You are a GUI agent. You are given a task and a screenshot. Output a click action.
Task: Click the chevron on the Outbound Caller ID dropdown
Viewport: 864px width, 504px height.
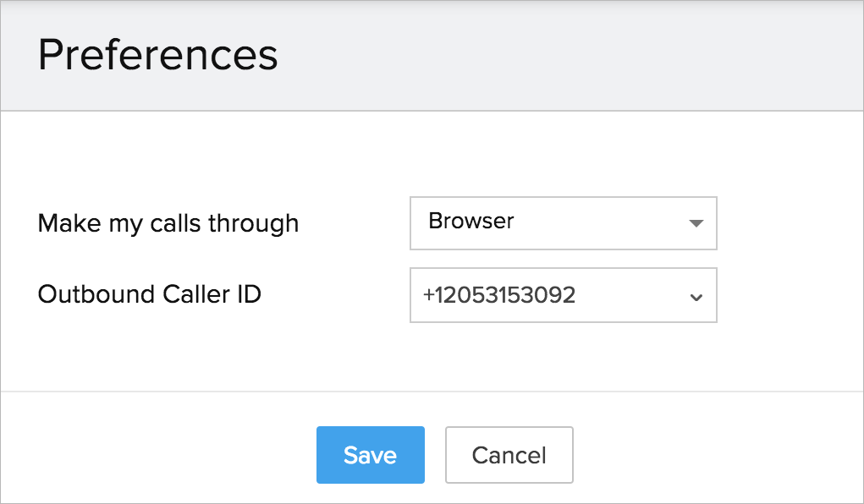pos(696,297)
